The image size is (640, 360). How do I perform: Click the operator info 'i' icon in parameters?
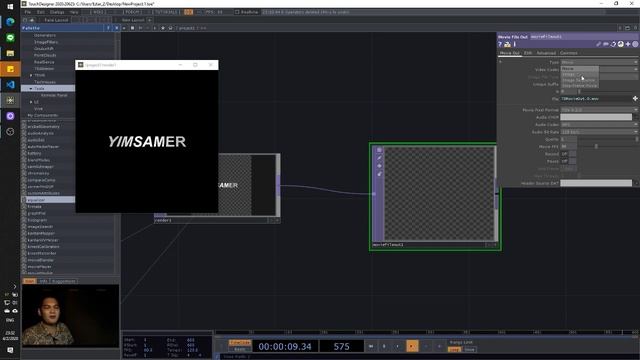point(515,44)
